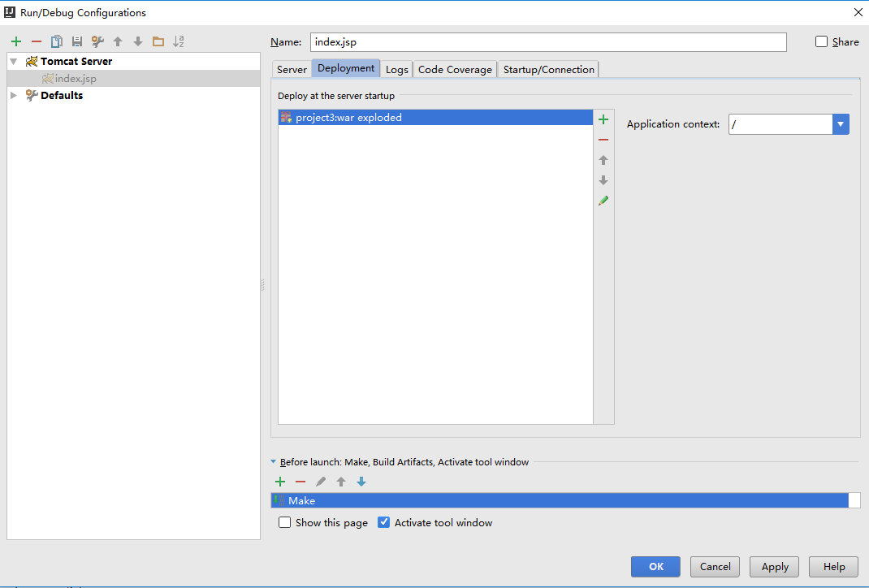Screen dimensions: 869x588
Task: Copy the configuration with the copy icon
Action: pos(57,41)
